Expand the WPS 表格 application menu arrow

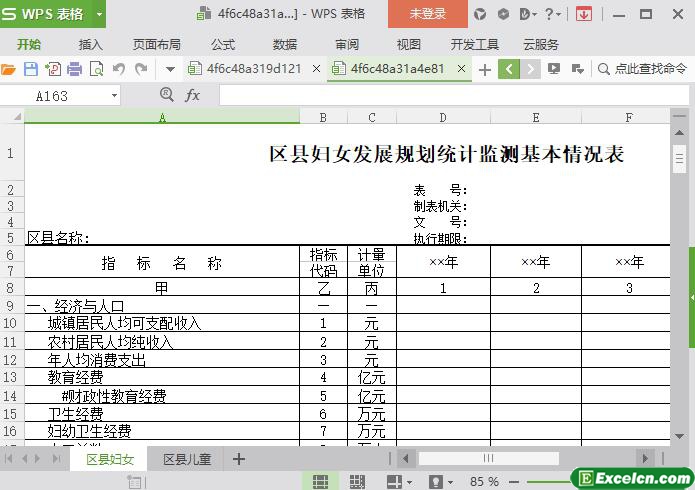click(99, 14)
